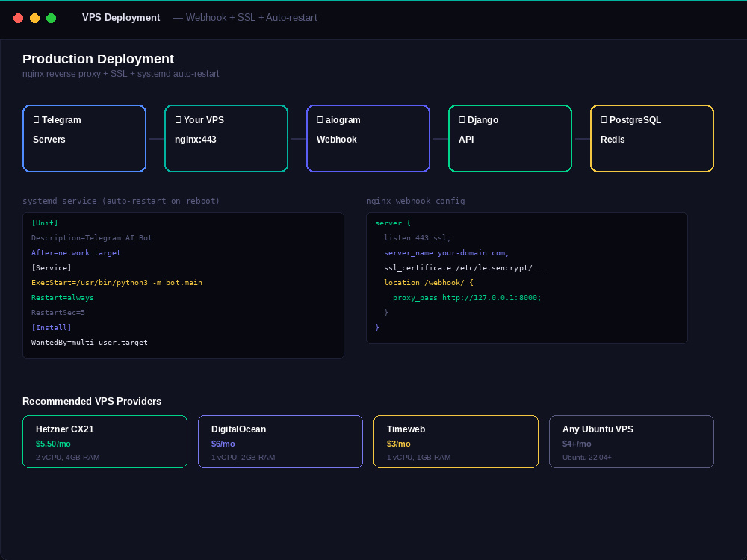
Task: Click the WantedBy=multi-user.target line
Action: 90,343
